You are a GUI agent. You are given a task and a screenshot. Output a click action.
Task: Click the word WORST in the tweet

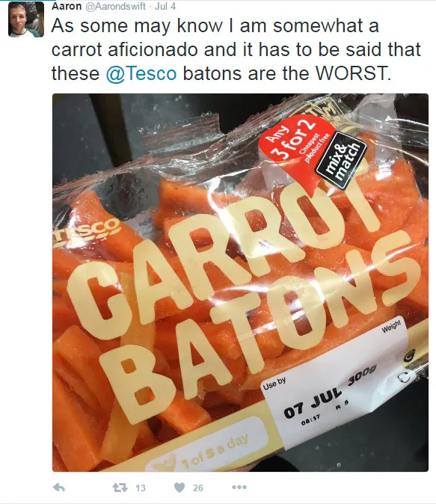point(353,73)
